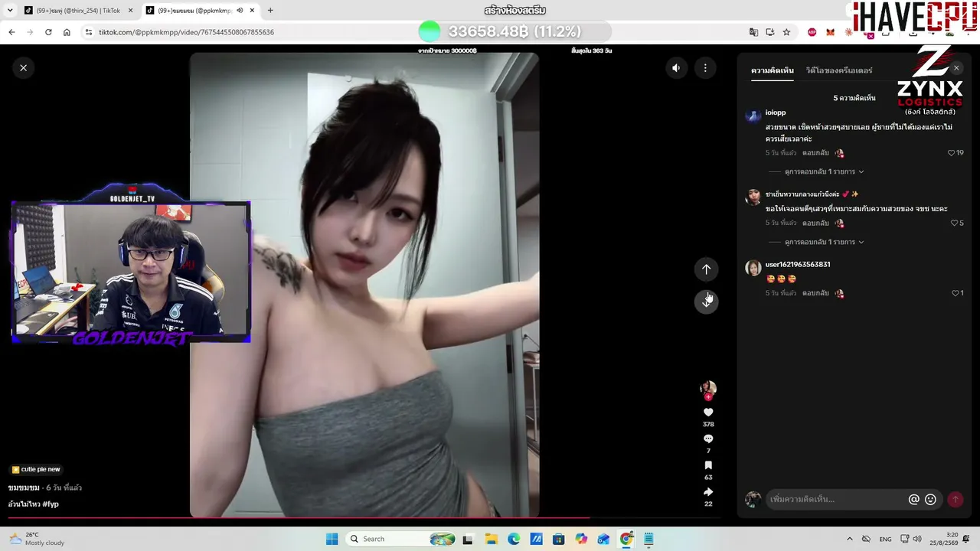The image size is (980, 551).
Task: Reply to ioiopp's comment
Action: click(815, 153)
